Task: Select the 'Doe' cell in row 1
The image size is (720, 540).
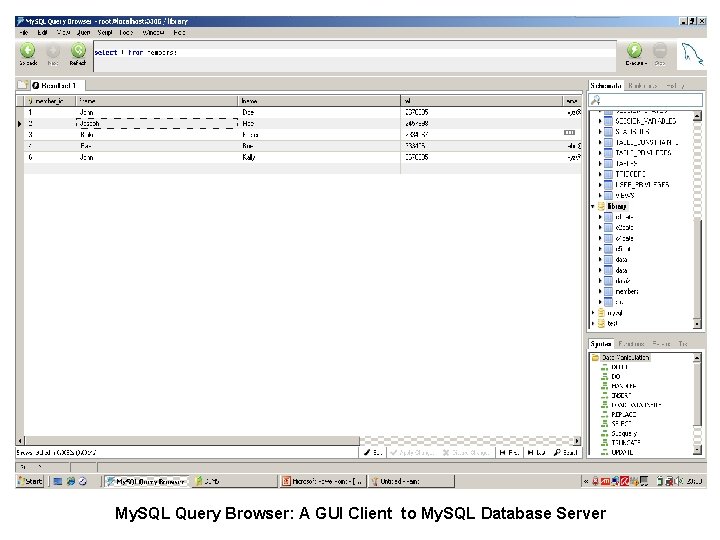Action: click(x=319, y=112)
